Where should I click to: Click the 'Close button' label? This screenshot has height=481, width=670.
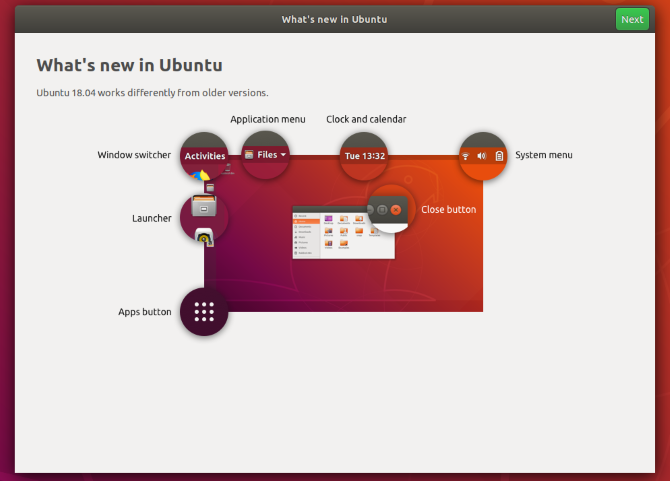coord(449,209)
